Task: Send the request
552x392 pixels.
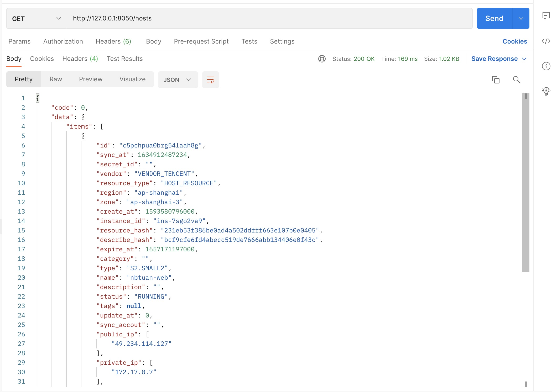Action: [x=494, y=18]
